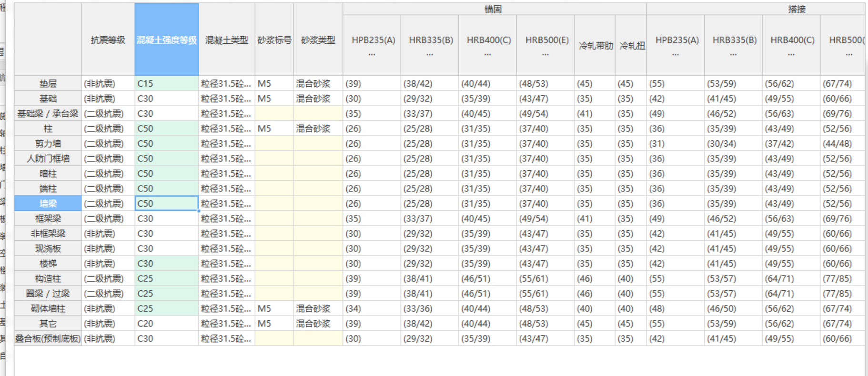The width and height of the screenshot is (868, 376).
Task: Click C25 concrete grade in 构造柱 row
Action: (167, 278)
